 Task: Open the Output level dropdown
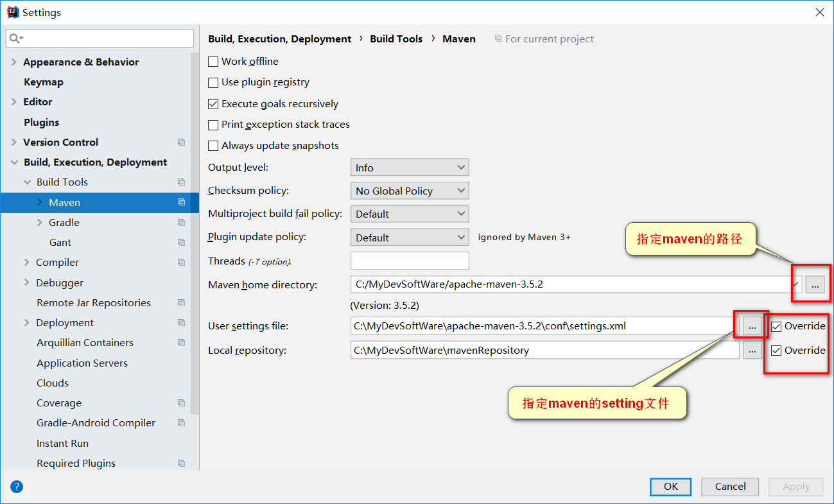tap(410, 168)
